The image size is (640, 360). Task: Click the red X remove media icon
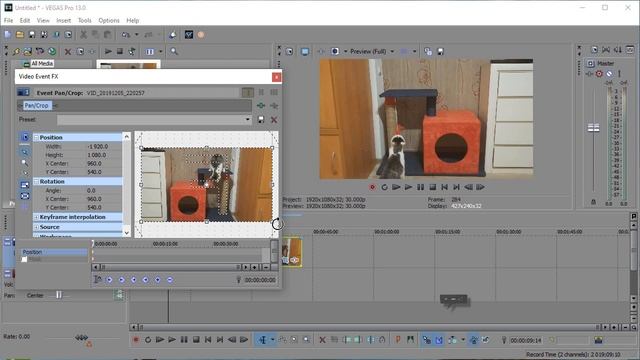[x=68, y=51]
